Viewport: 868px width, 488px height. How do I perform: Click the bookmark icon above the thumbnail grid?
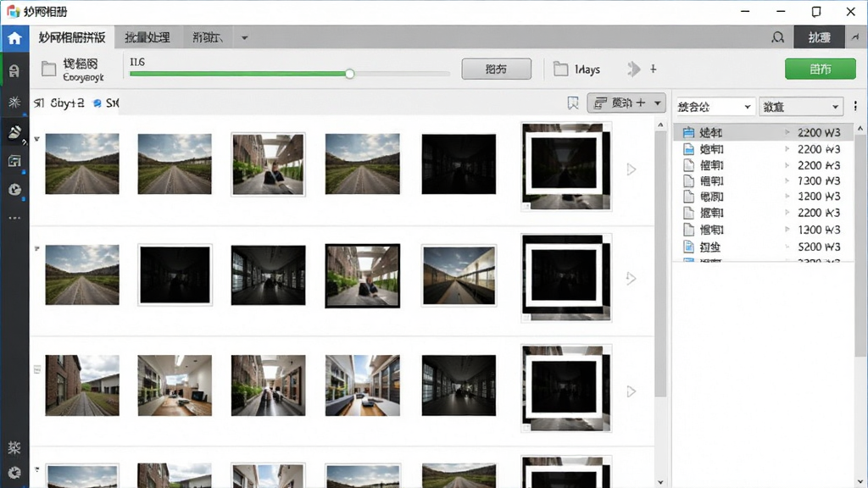[x=573, y=103]
